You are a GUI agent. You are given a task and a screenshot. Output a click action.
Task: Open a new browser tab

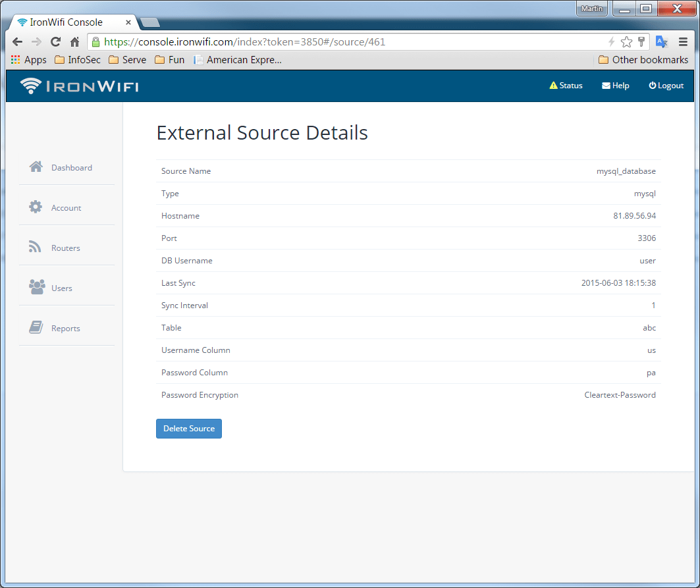[150, 22]
